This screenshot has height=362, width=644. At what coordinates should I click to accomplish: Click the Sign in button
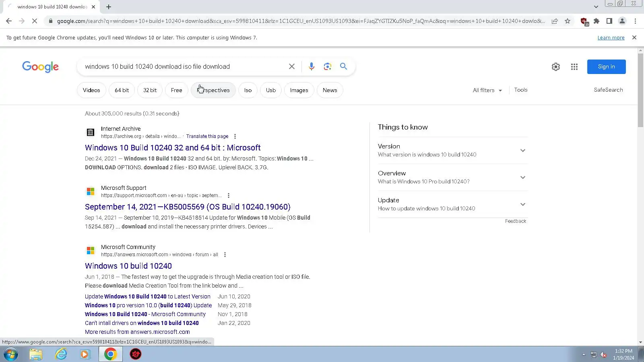click(x=606, y=67)
